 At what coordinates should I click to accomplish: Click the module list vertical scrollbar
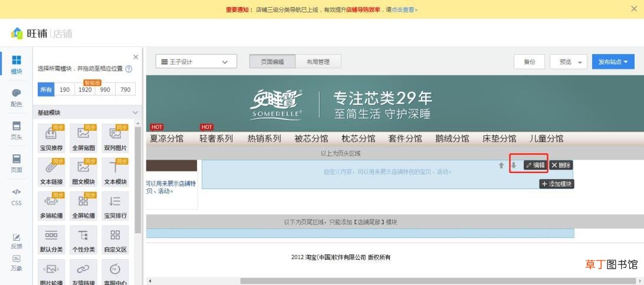tap(138, 180)
